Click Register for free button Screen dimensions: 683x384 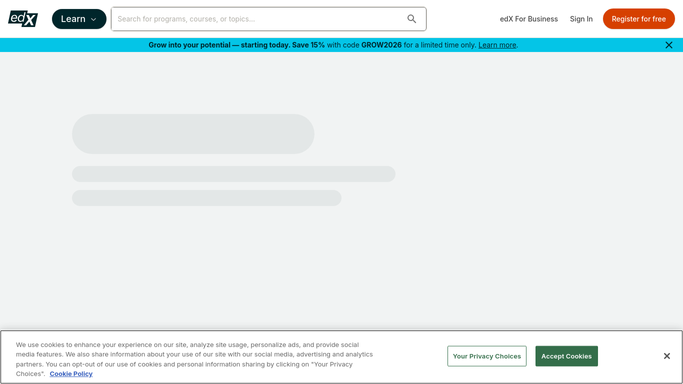point(639,19)
